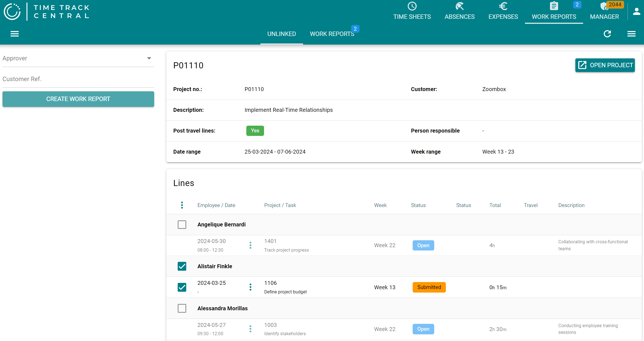Expand the Approver dropdown

pyautogui.click(x=78, y=58)
